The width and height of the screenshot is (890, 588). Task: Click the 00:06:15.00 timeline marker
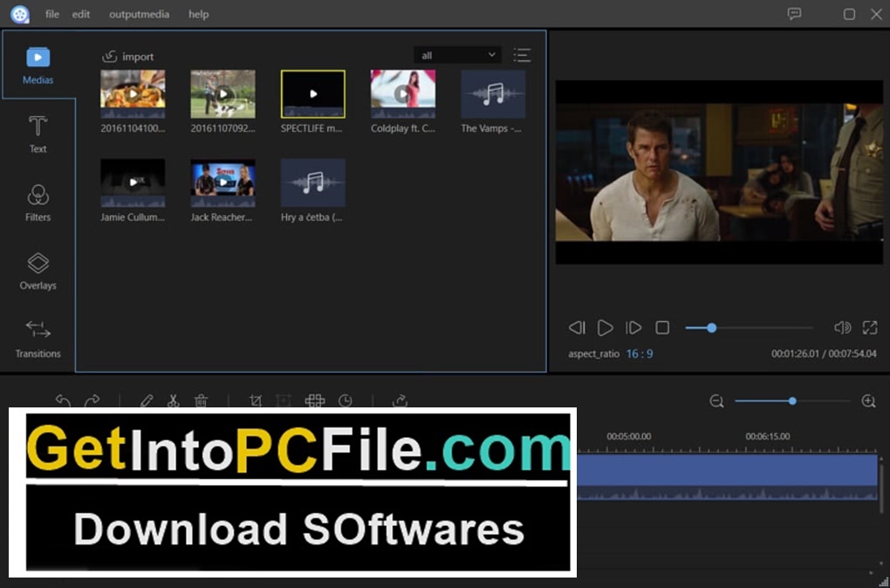768,436
